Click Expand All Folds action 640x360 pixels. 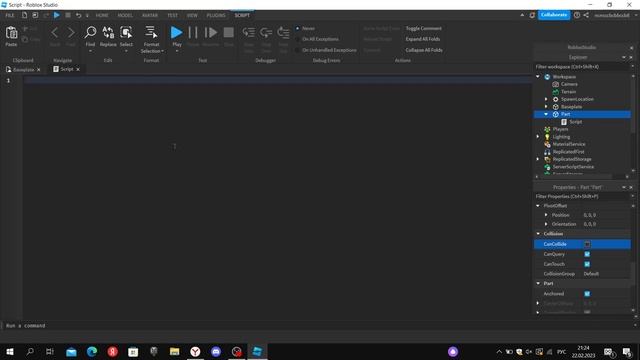[422, 39]
